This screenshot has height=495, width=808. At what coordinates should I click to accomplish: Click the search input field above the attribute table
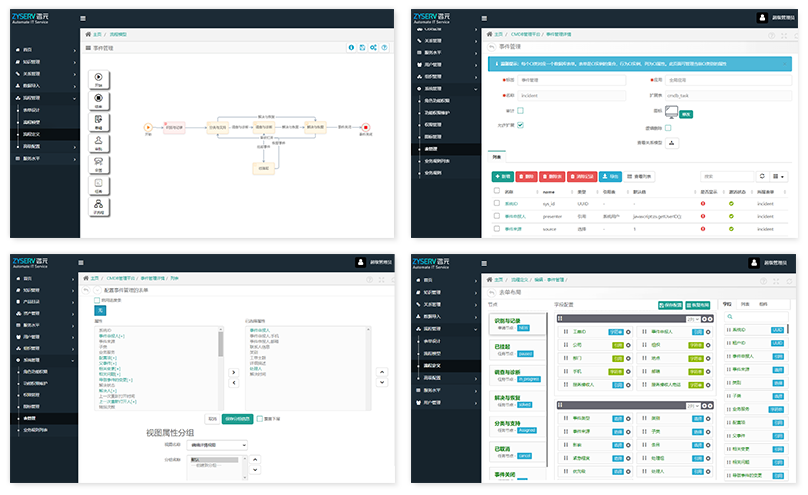tap(725, 176)
